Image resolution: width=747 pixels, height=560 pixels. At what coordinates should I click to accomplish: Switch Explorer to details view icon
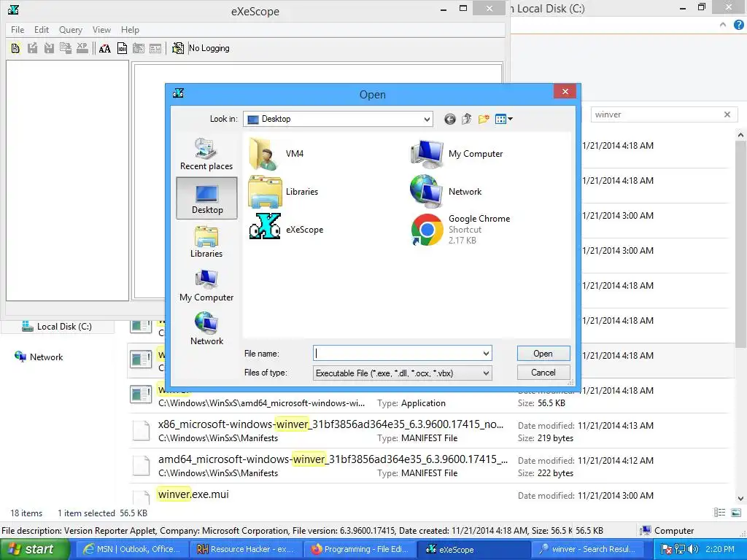coord(720,513)
